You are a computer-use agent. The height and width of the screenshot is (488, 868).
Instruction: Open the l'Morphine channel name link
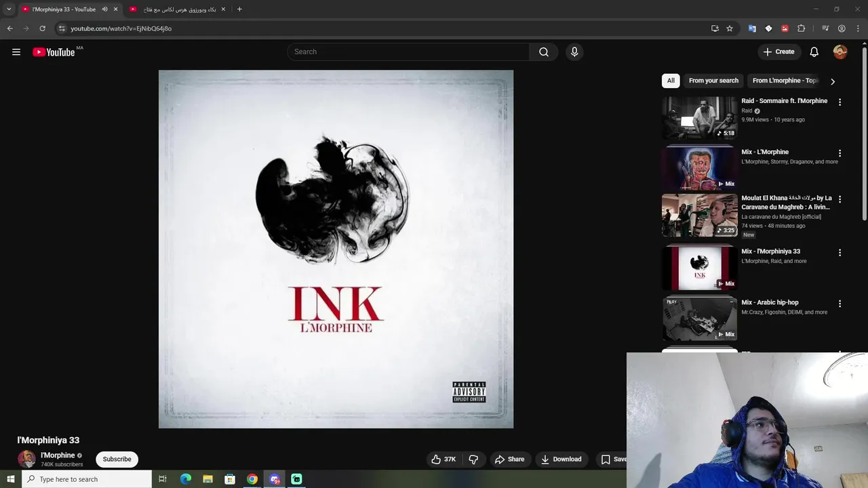[x=58, y=455]
